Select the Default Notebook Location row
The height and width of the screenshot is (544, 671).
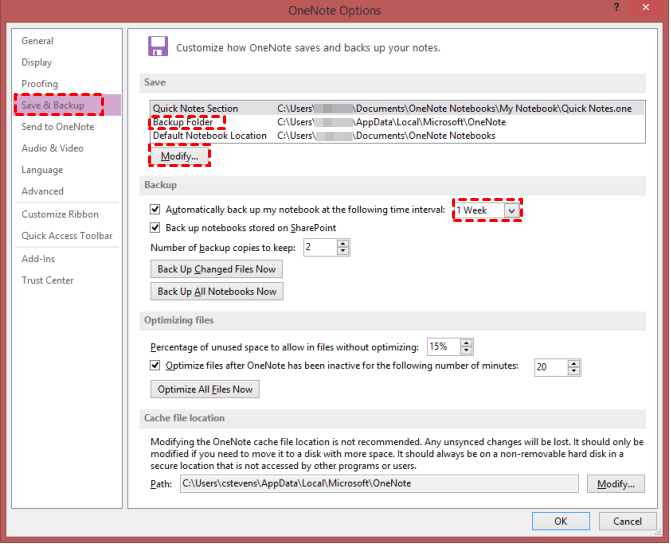[397, 136]
